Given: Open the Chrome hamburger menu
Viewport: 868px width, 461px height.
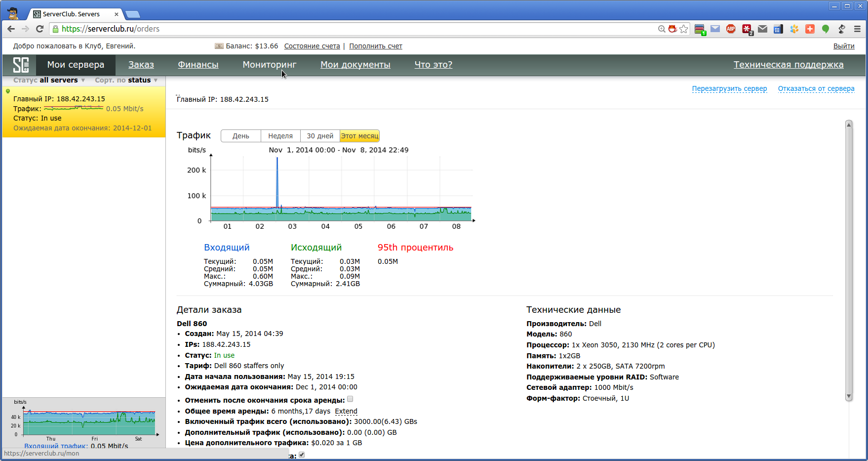Looking at the screenshot, I should (x=858, y=29).
